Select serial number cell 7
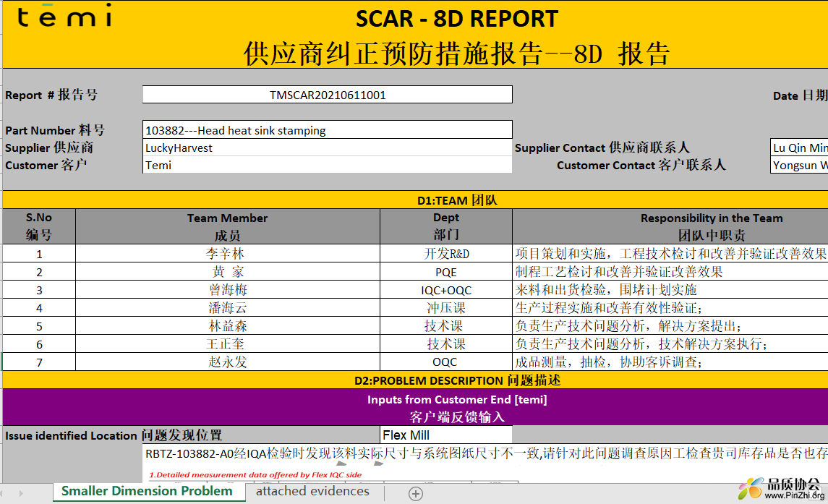 (39, 362)
